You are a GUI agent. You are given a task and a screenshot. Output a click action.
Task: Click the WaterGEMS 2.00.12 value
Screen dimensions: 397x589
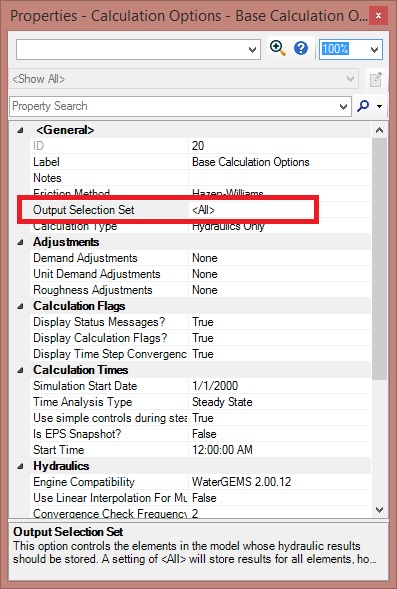pyautogui.click(x=242, y=482)
